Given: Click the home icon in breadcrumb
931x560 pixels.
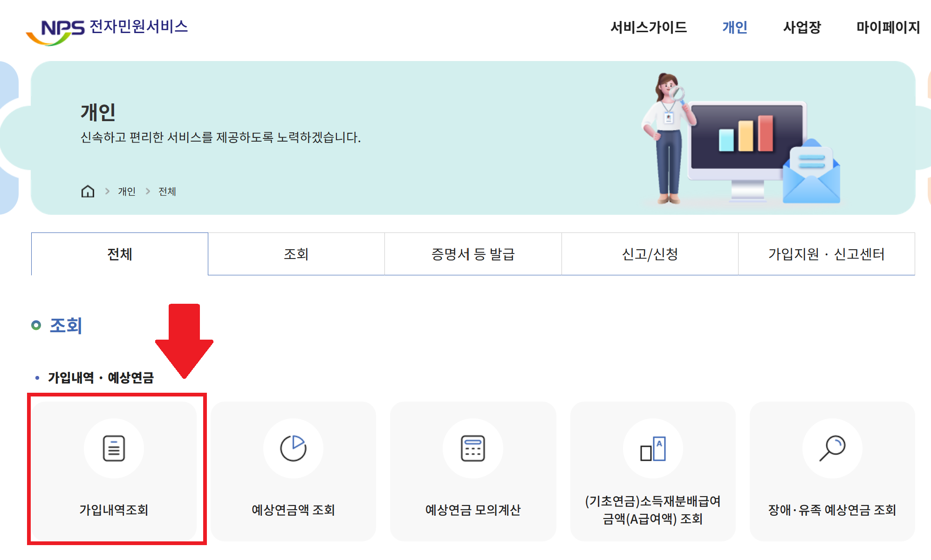Looking at the screenshot, I should point(88,191).
